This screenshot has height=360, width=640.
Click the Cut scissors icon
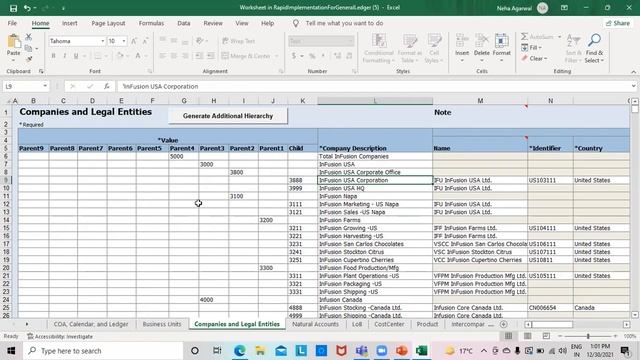click(29, 37)
